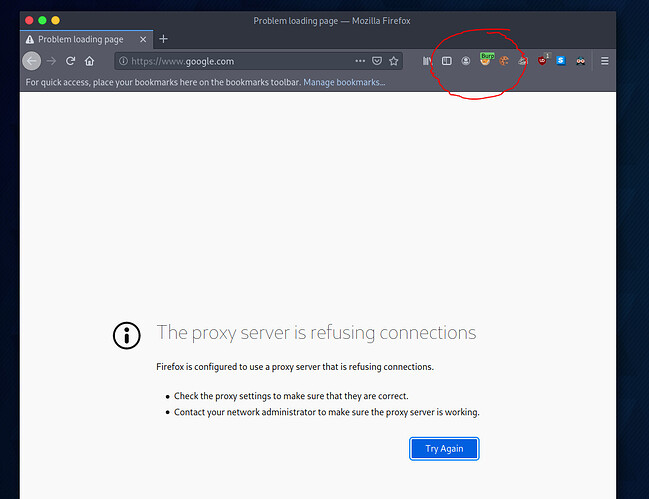Image resolution: width=649 pixels, height=499 pixels.
Task: Go to the home page
Action: pos(90,61)
